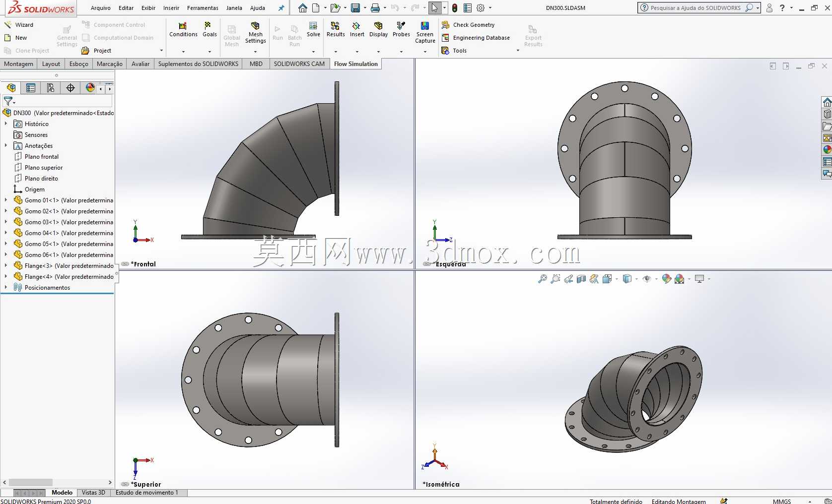The width and height of the screenshot is (832, 504).
Task: Open the Custom Properties task pane icon
Action: (x=827, y=162)
